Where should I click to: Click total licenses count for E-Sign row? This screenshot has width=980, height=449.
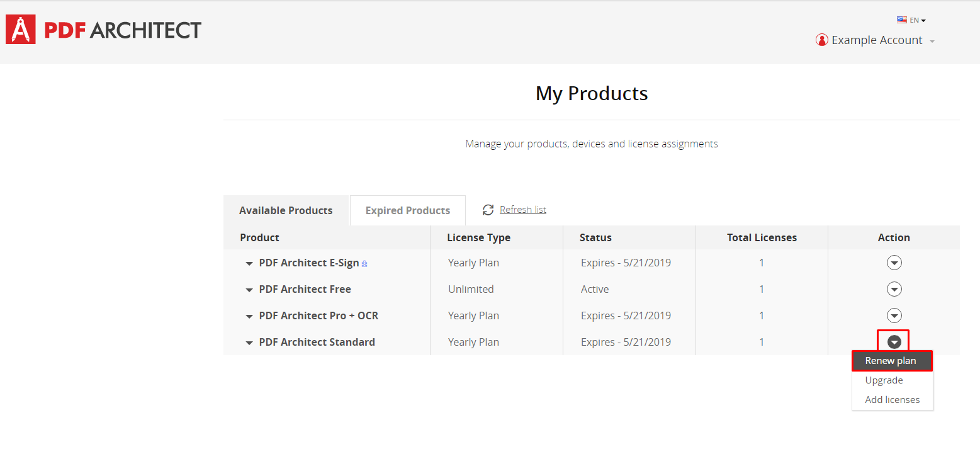coord(762,263)
